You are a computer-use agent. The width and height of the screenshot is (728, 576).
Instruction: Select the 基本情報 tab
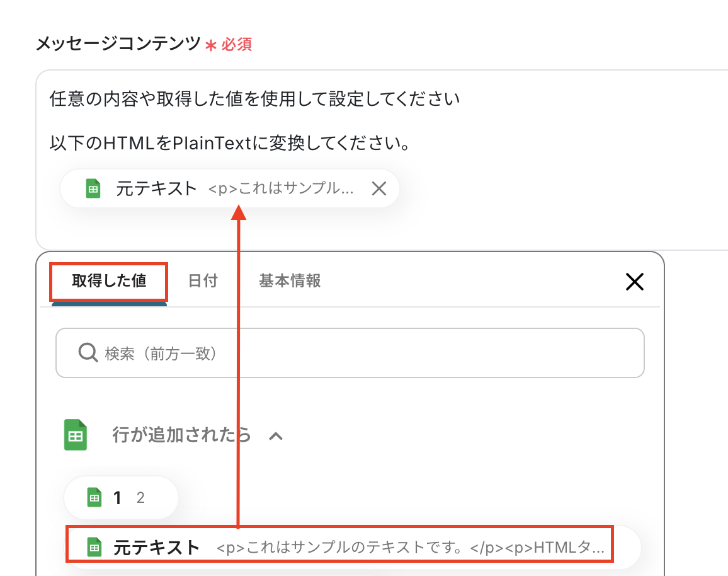point(290,281)
